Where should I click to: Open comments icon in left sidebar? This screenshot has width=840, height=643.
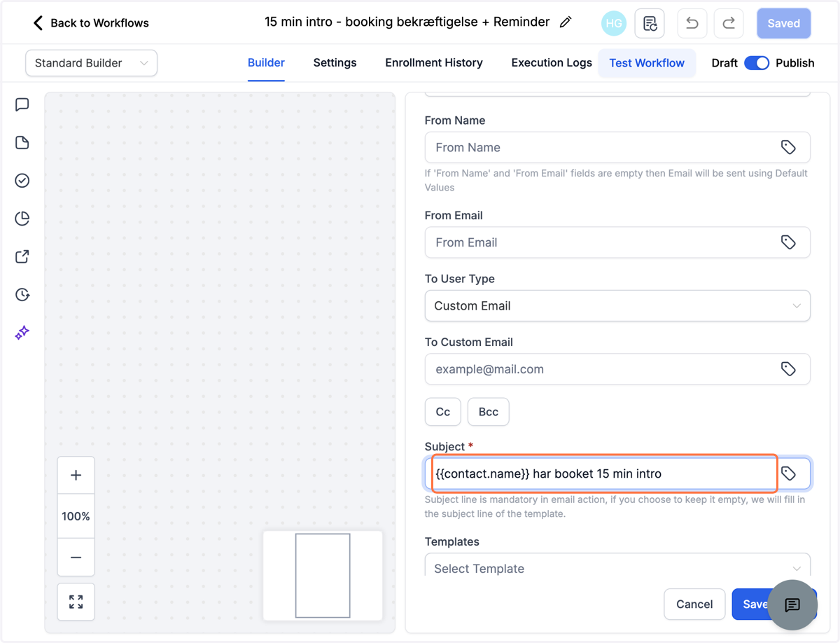coord(22,105)
